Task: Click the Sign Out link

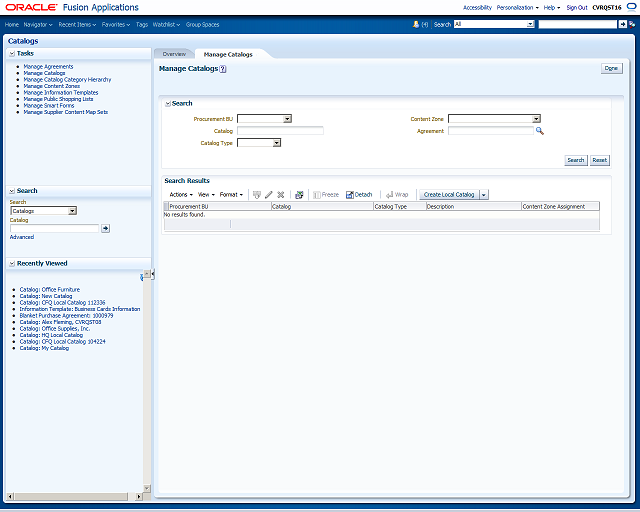Action: click(576, 8)
